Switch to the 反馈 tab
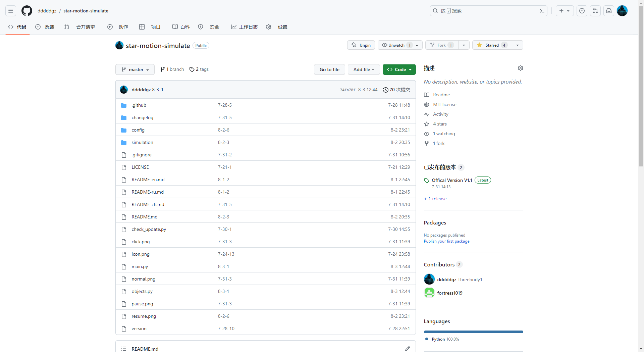Viewport: 644px width, 352px height. tap(45, 27)
